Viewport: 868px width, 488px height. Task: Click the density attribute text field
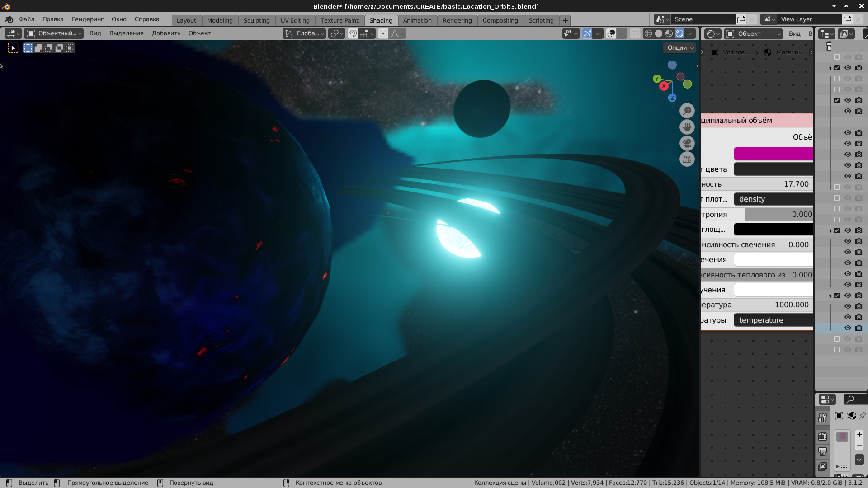(773, 199)
